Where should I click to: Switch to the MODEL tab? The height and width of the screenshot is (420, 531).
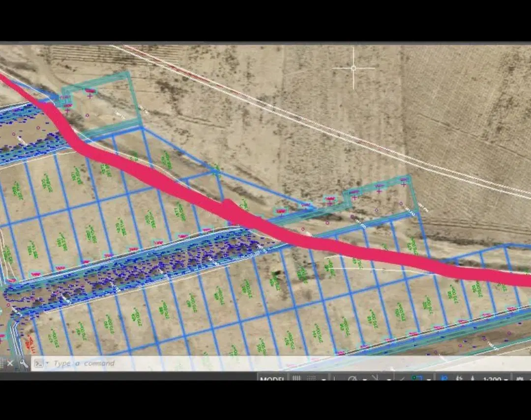pyautogui.click(x=272, y=378)
